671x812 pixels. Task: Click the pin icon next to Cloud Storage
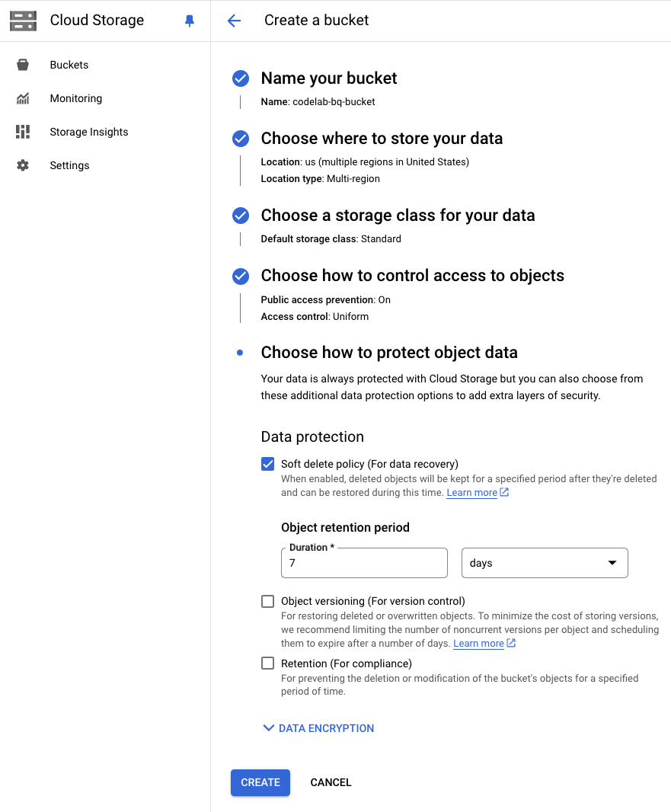190,21
